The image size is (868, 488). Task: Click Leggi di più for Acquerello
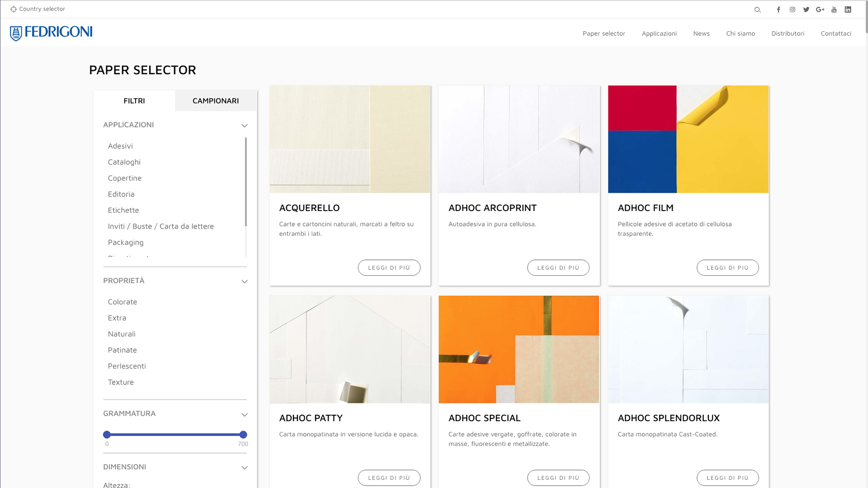coord(389,267)
